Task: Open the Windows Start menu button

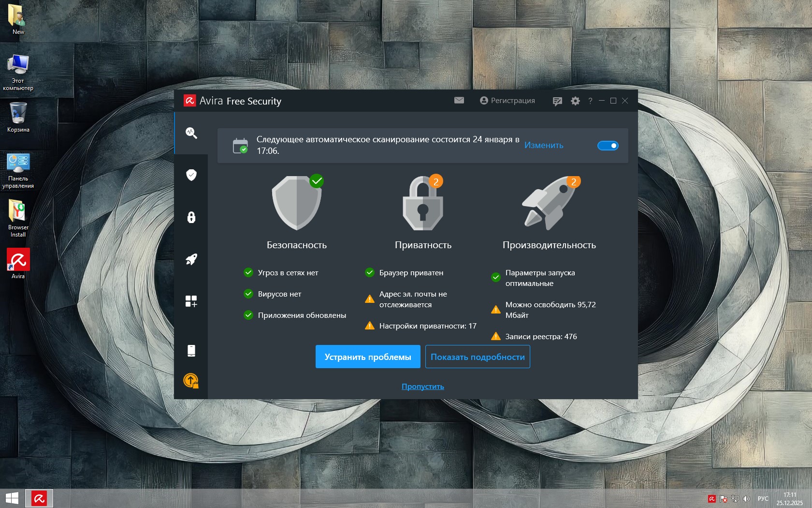Action: [12, 498]
